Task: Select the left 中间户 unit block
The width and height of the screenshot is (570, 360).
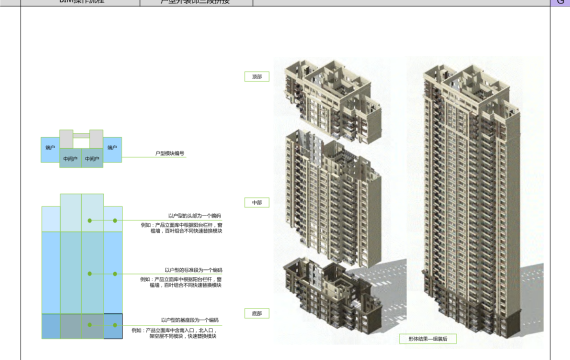Action: coord(71,158)
